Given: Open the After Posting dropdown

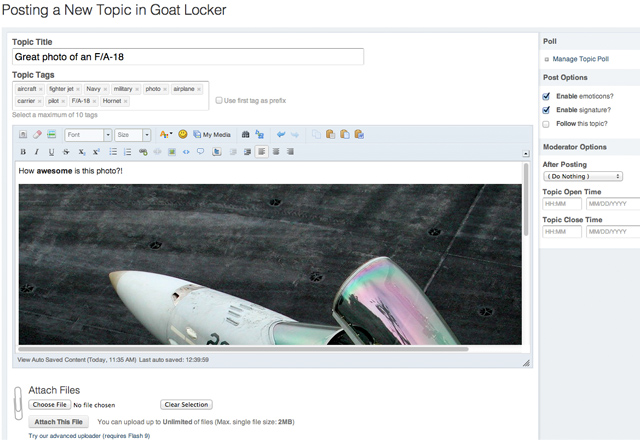Looking at the screenshot, I should (582, 176).
